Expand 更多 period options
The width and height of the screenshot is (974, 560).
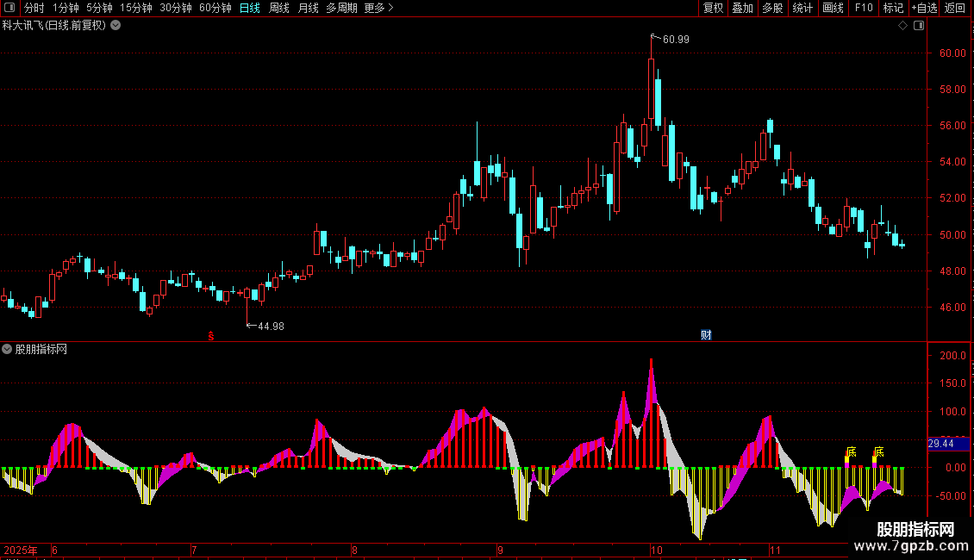click(378, 8)
